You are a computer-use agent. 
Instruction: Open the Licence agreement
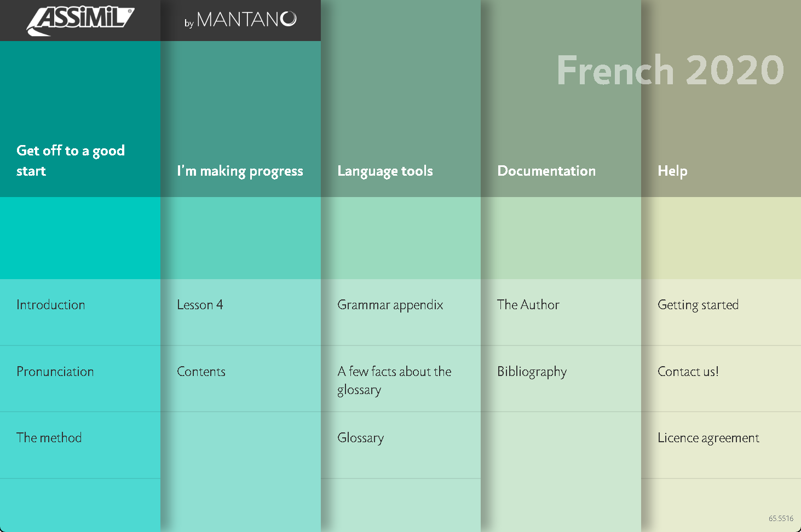721,445
